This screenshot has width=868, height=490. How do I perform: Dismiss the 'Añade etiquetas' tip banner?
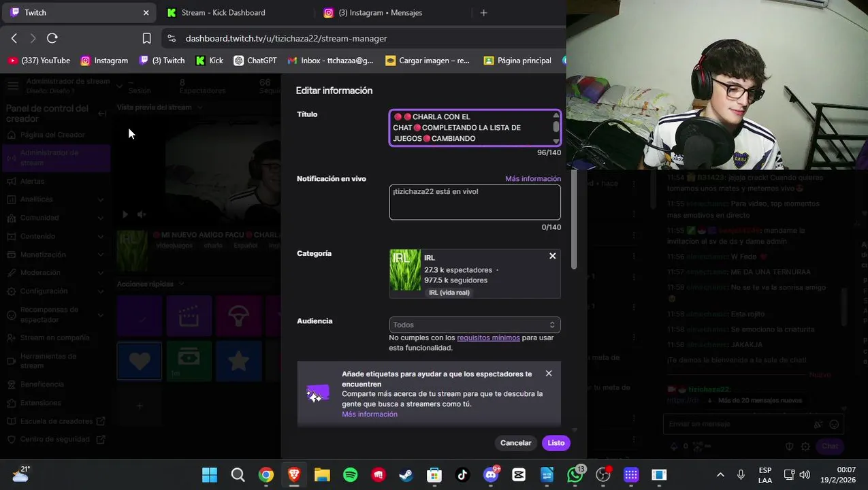click(x=549, y=374)
